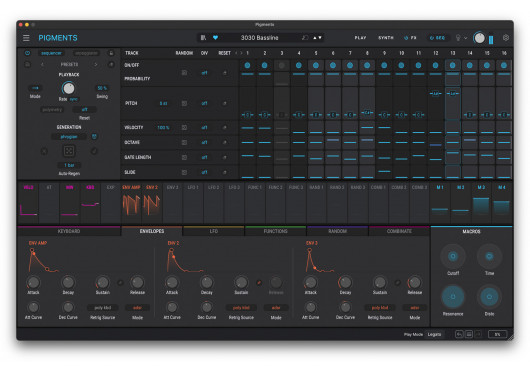The width and height of the screenshot is (530, 371).
Task: Switch to the FX view
Action: click(x=410, y=38)
